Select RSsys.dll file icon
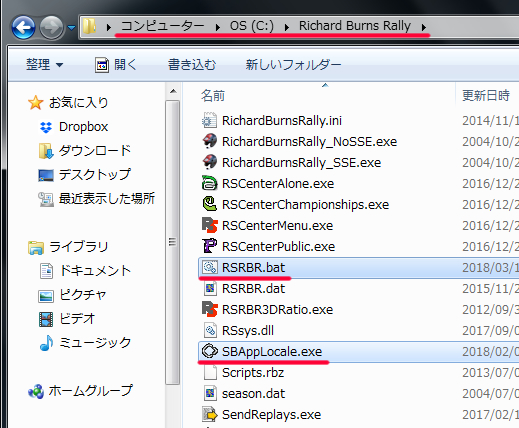Image resolution: width=519 pixels, height=428 pixels. click(210, 330)
